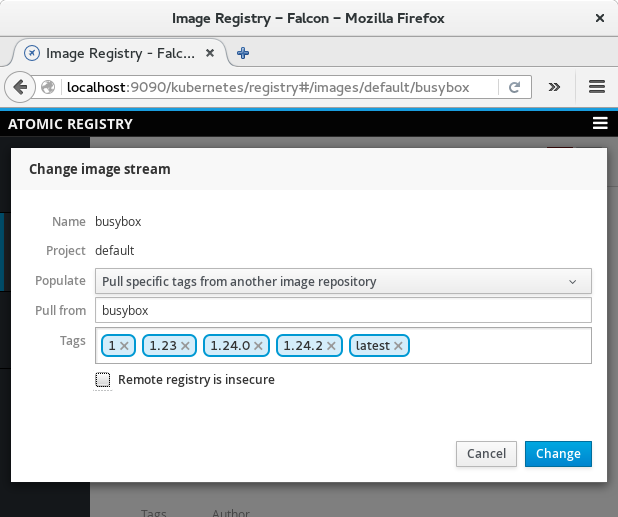Remove the "1.24.2" tag
The height and width of the screenshot is (517, 618).
pyautogui.click(x=333, y=346)
